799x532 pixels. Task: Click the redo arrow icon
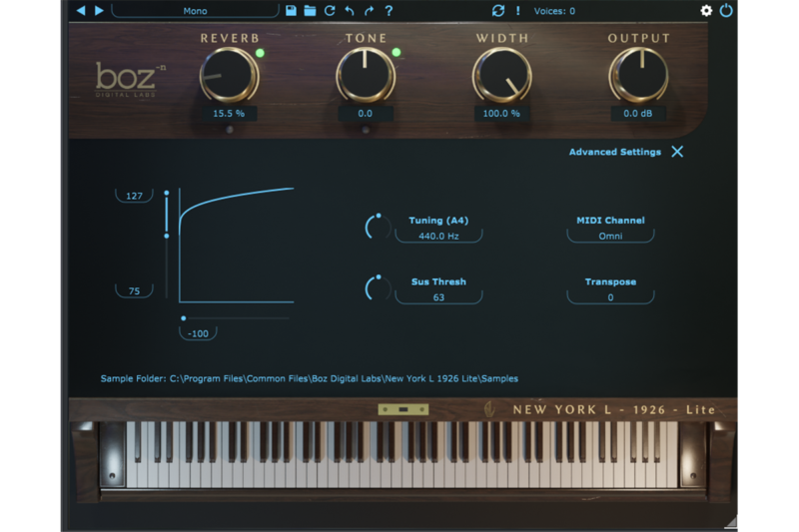tap(369, 11)
